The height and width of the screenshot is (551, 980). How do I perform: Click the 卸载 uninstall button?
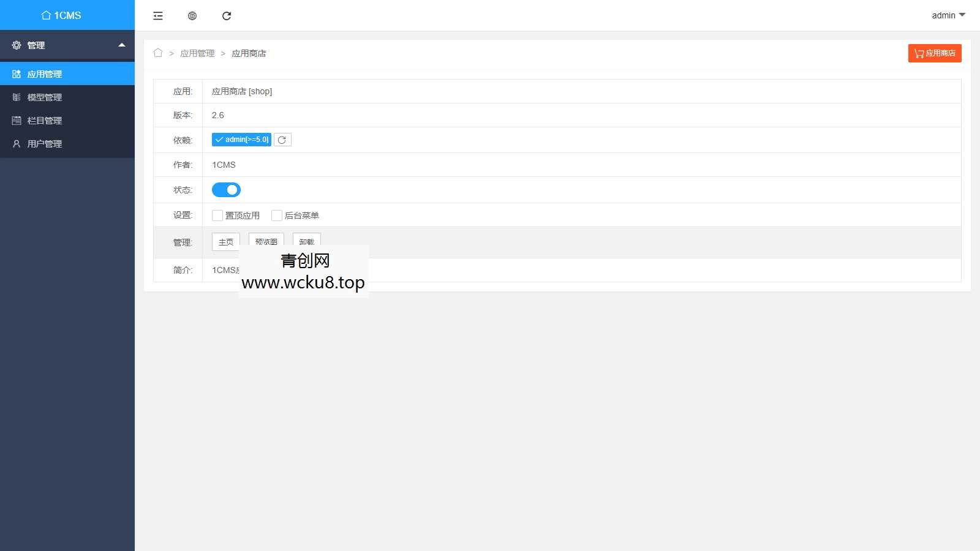306,240
